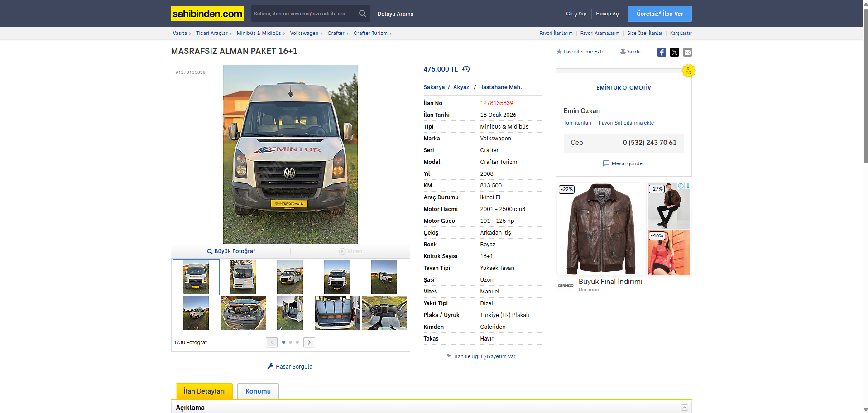Open Size Özel İlanlar menu item

(x=645, y=33)
